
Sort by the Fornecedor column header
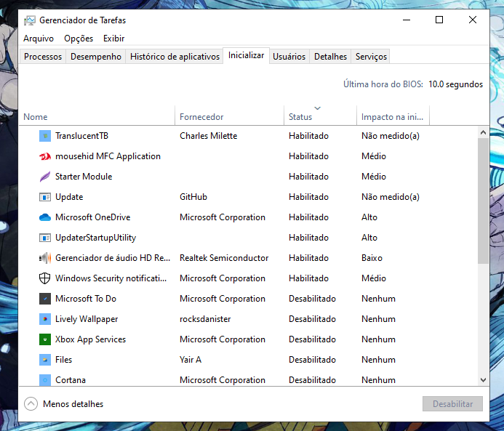tap(230, 116)
